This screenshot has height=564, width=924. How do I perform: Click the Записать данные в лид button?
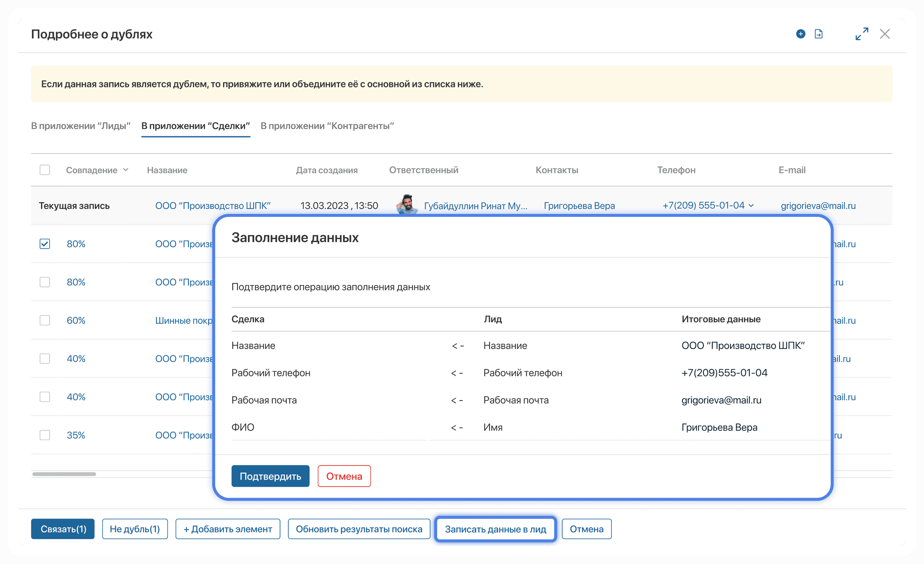(x=495, y=529)
